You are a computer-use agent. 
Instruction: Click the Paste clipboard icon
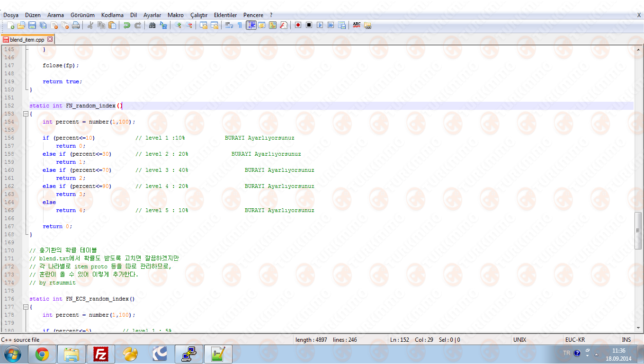112,25
